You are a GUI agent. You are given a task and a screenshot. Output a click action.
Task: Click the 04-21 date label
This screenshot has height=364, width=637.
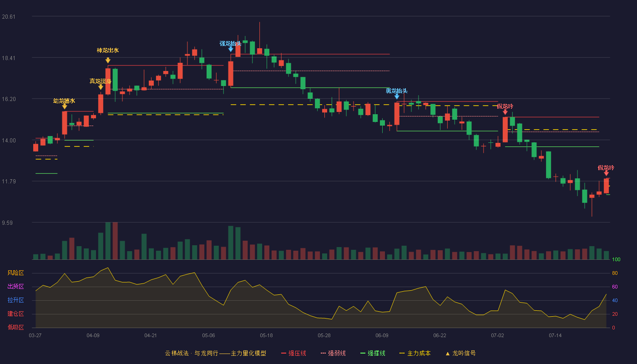tap(151, 335)
